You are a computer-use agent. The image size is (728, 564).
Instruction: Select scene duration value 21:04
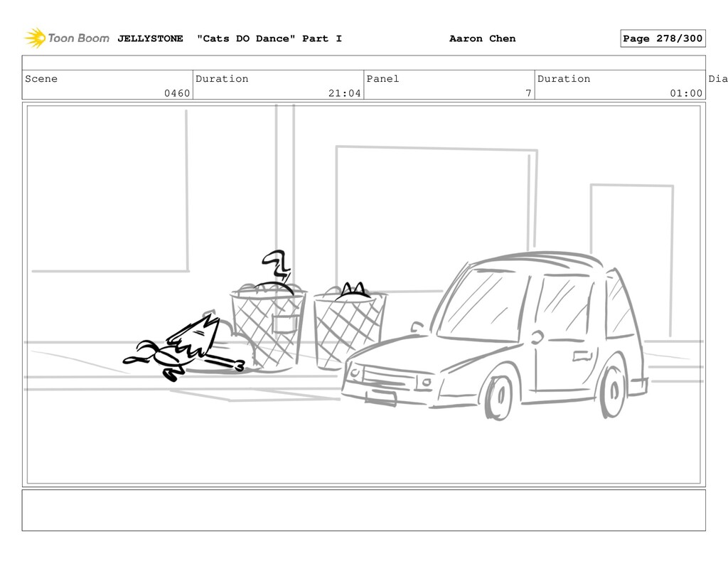pos(345,93)
